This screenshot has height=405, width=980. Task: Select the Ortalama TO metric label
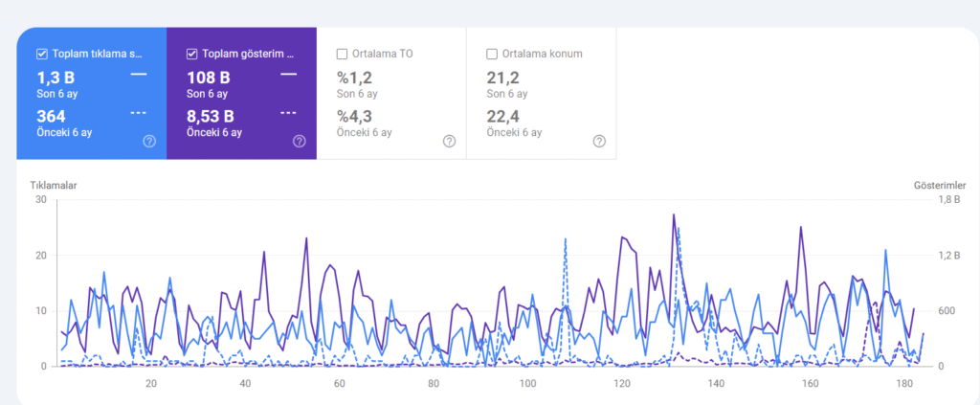(x=383, y=54)
